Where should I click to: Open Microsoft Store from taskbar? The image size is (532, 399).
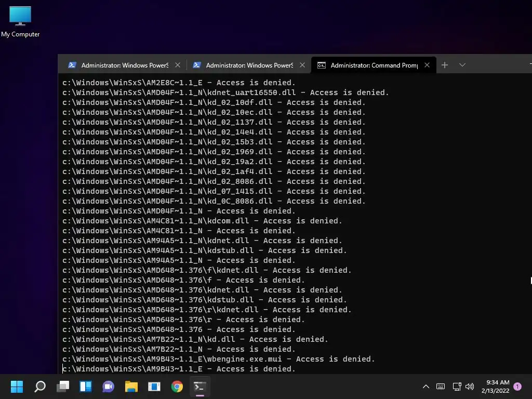pyautogui.click(x=154, y=387)
